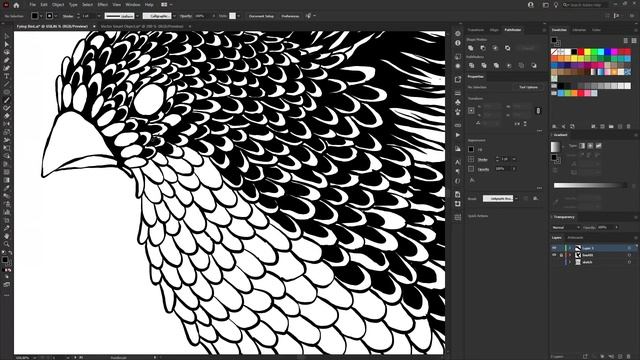
Task: Toggle the lock on the second layer
Action: click(x=561, y=255)
